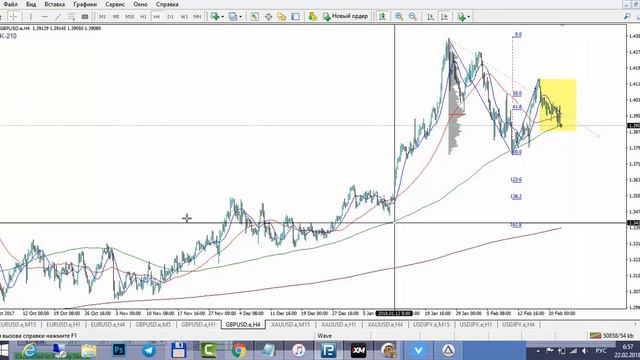Switch timeframe to M15
Screen dimensions: 640x360
pos(129,16)
